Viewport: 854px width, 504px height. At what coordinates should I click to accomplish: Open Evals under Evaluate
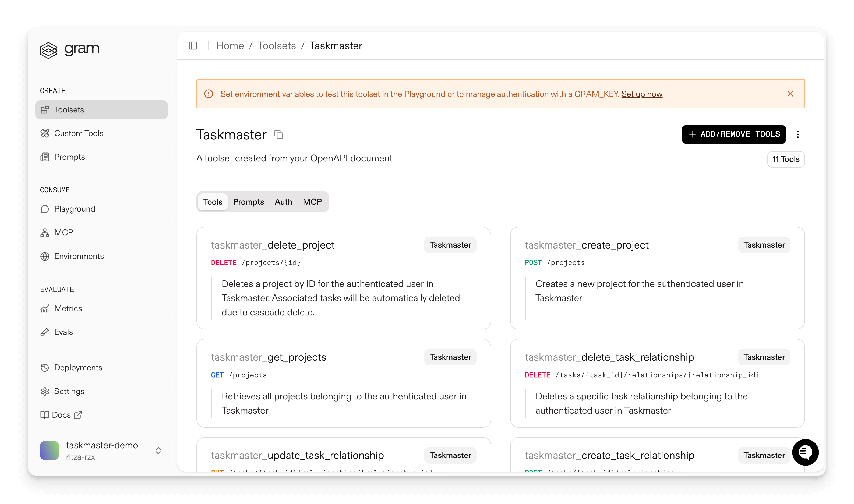(63, 332)
